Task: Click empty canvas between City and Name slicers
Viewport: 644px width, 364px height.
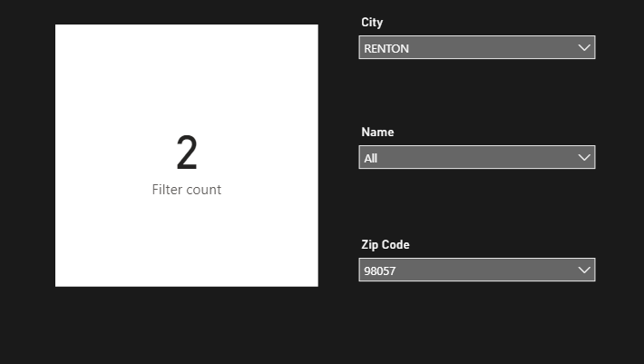Action: point(476,93)
